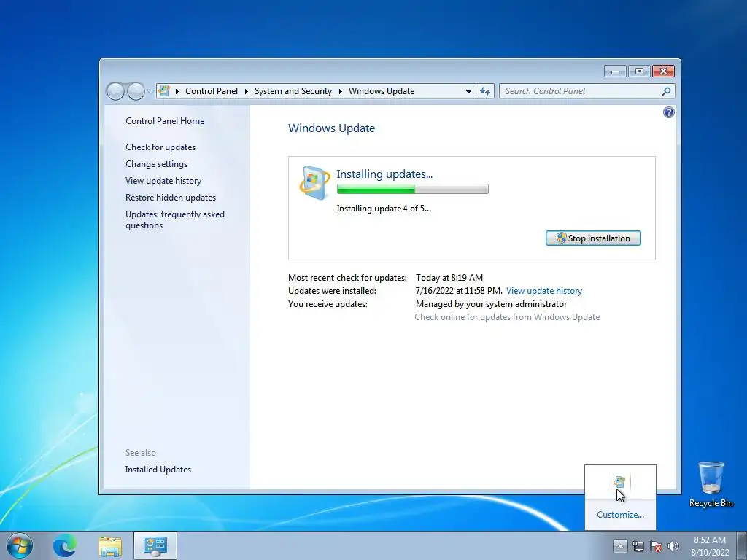This screenshot has width=747, height=560.
Task: Maximize the Windows Update window
Action: point(639,71)
